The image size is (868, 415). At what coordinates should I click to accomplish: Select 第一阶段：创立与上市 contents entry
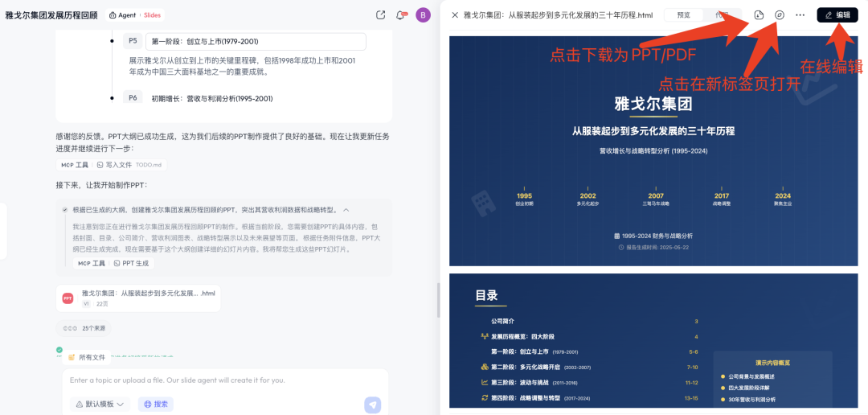(x=534, y=351)
